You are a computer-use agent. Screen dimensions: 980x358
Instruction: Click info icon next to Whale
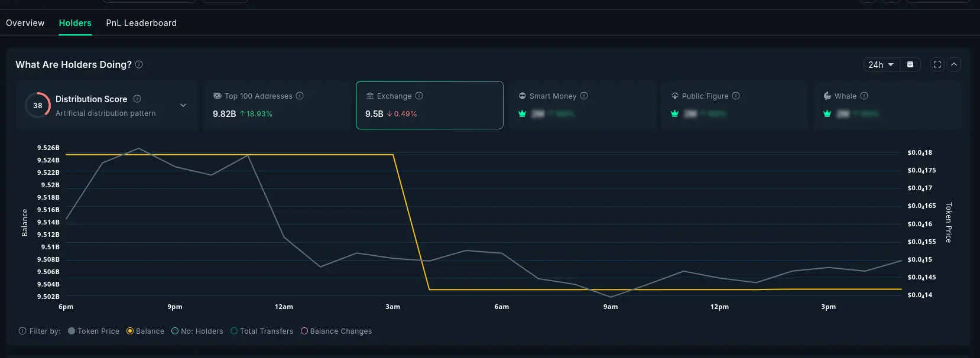(864, 96)
